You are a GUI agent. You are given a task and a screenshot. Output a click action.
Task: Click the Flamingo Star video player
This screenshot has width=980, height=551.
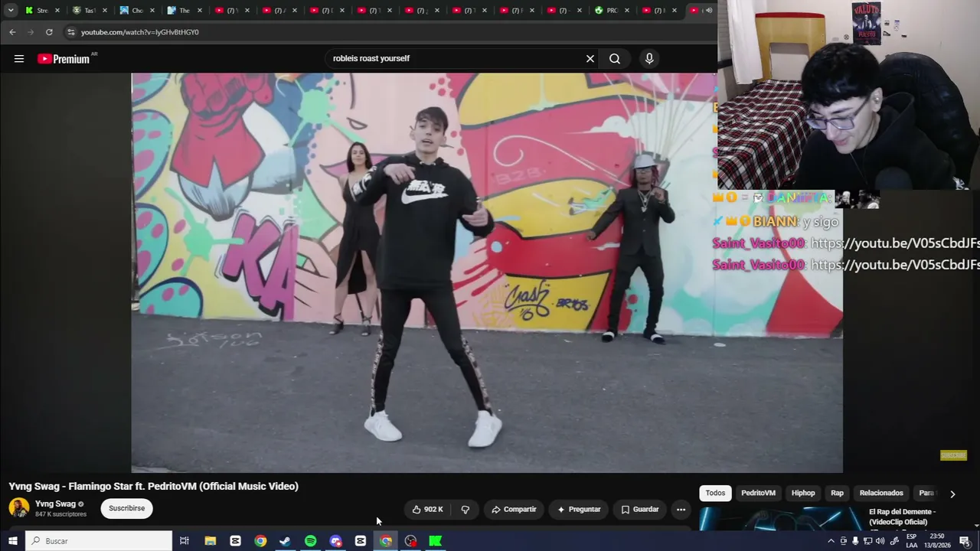point(487,272)
